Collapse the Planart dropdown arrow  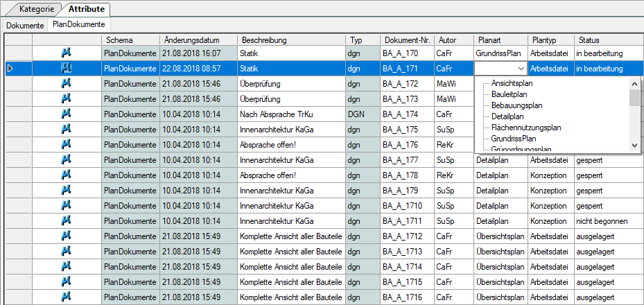(521, 69)
